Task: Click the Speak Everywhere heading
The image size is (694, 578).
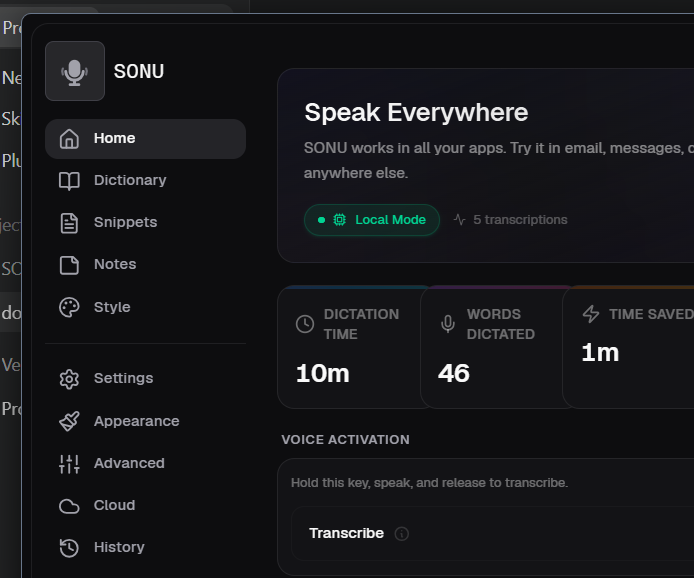Action: (x=416, y=112)
